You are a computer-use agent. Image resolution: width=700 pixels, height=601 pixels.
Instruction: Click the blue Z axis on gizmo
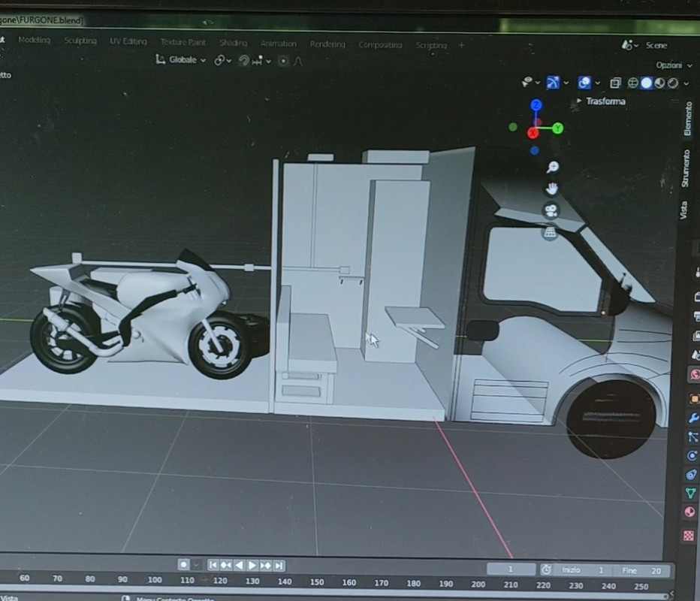click(x=536, y=105)
